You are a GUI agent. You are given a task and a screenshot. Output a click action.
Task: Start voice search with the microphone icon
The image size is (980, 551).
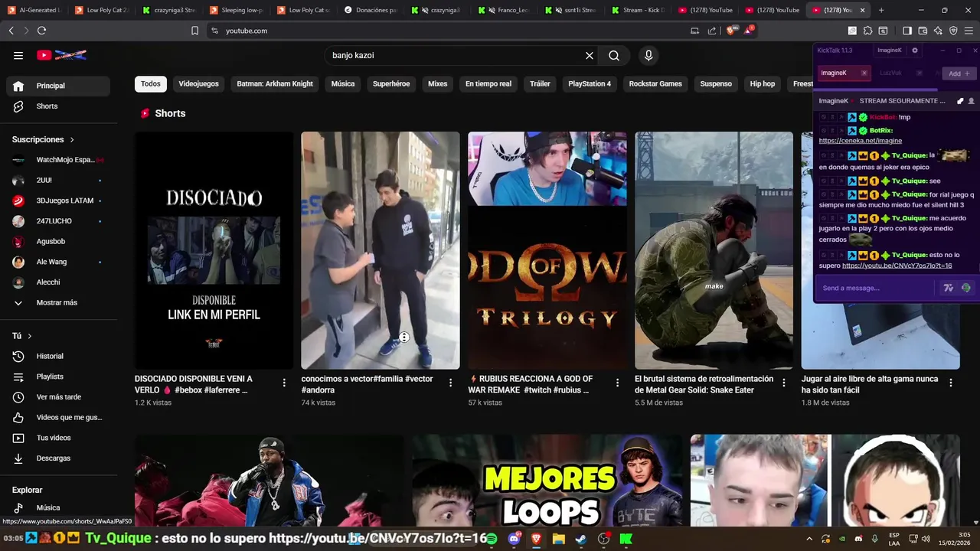tap(648, 55)
